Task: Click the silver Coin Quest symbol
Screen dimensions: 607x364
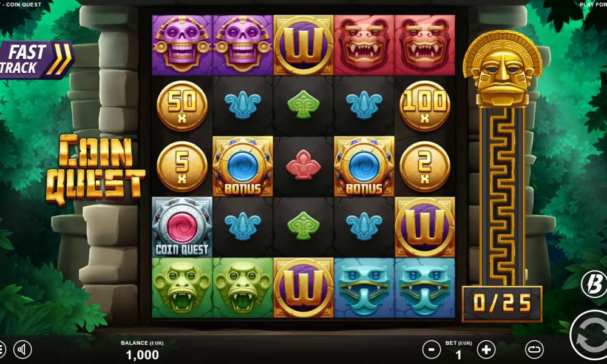Action: click(x=182, y=227)
